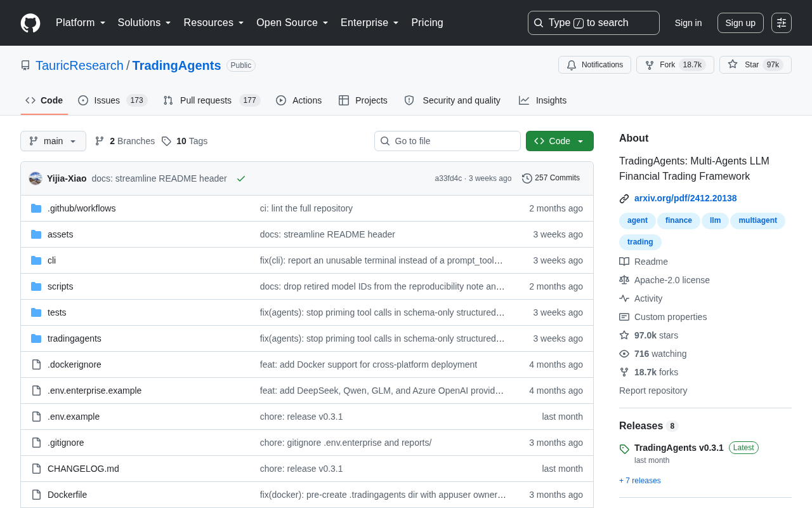Open the Dockerfile file name
The height and width of the screenshot is (508, 812).
(x=67, y=495)
